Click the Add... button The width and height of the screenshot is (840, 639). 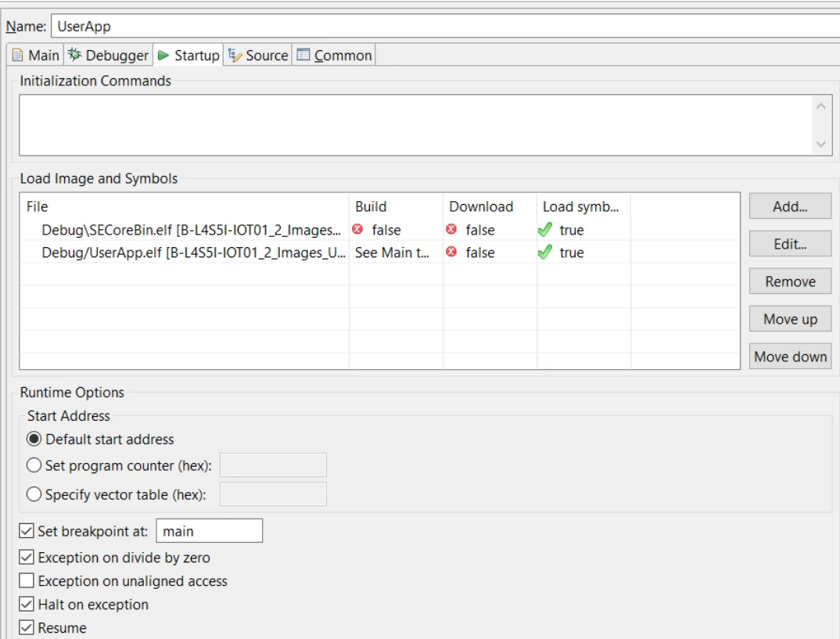coord(790,206)
